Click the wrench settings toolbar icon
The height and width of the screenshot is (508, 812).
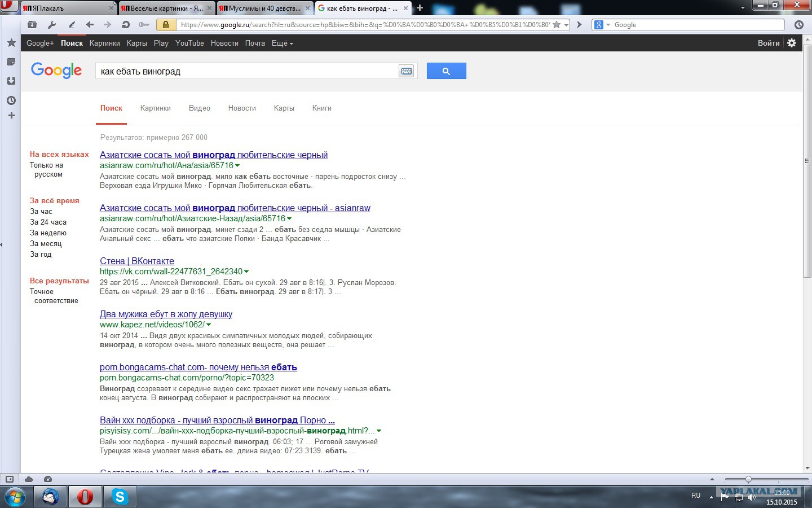click(52, 25)
